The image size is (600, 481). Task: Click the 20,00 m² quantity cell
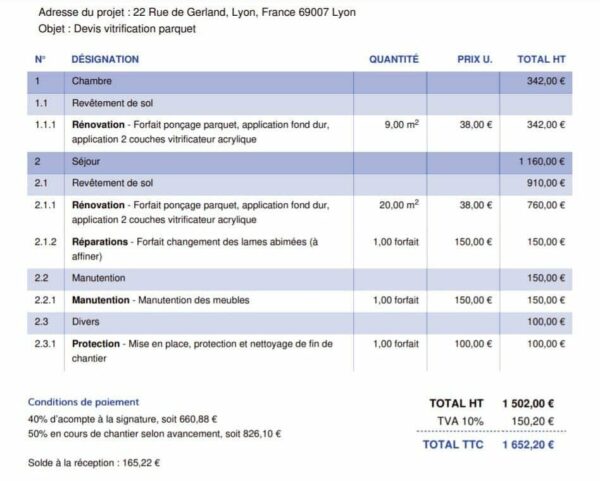[x=399, y=205]
